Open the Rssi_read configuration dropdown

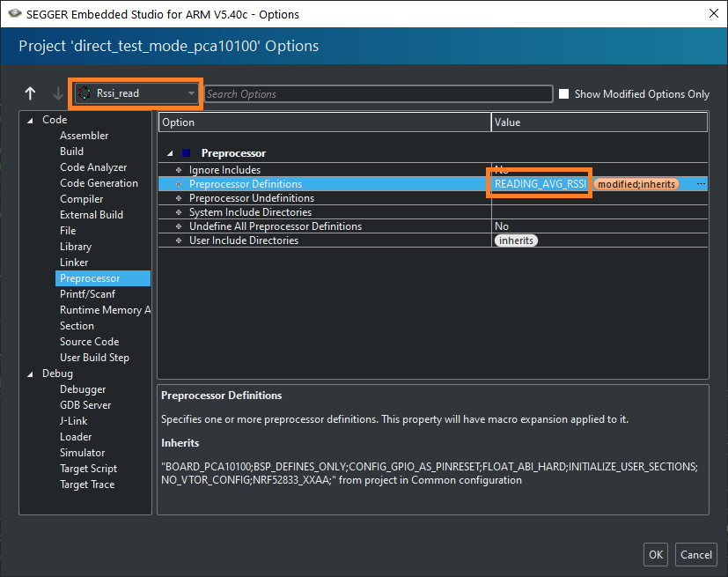[x=136, y=93]
